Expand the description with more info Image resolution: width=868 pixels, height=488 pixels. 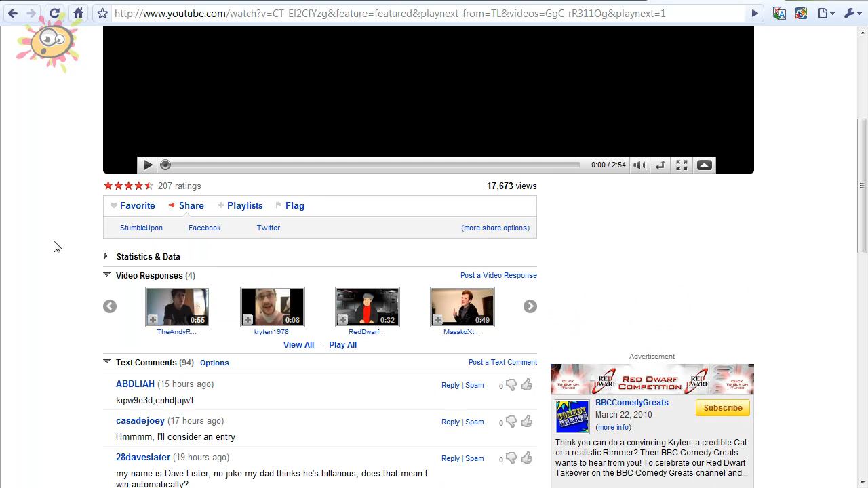tap(613, 427)
